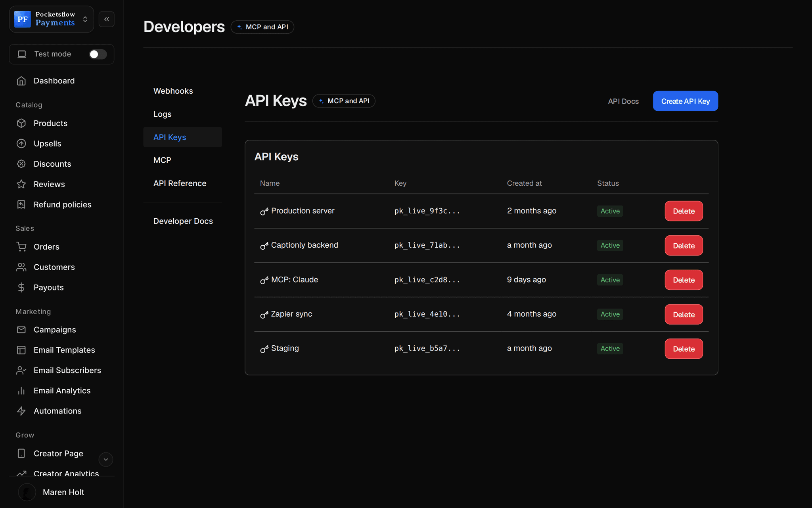The width and height of the screenshot is (812, 508).
Task: Click the key icon beside Production server
Action: click(264, 212)
